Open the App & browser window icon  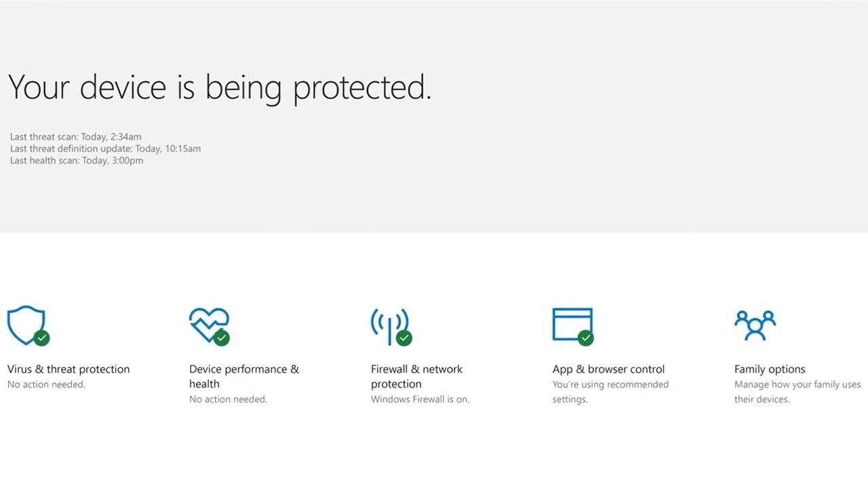[572, 325]
